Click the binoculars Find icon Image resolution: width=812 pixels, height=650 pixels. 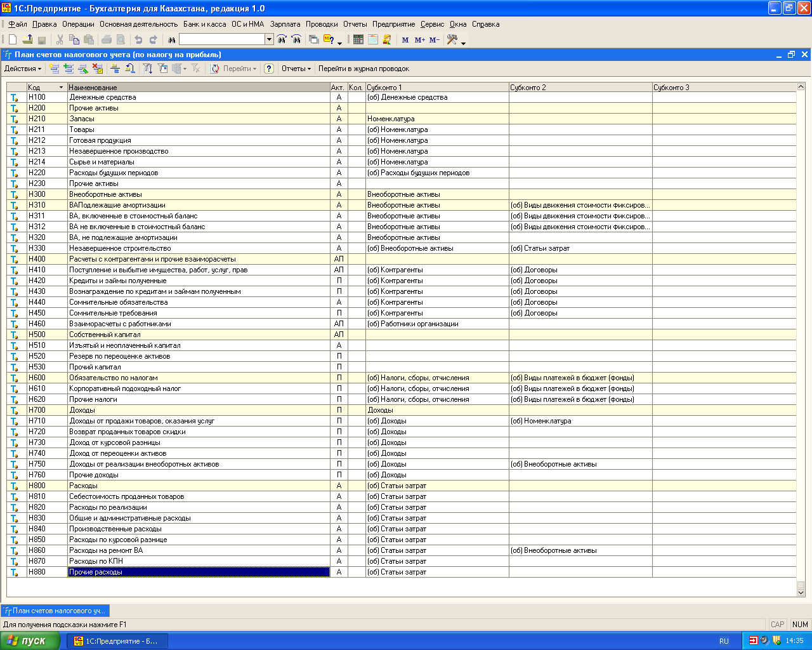click(x=171, y=39)
